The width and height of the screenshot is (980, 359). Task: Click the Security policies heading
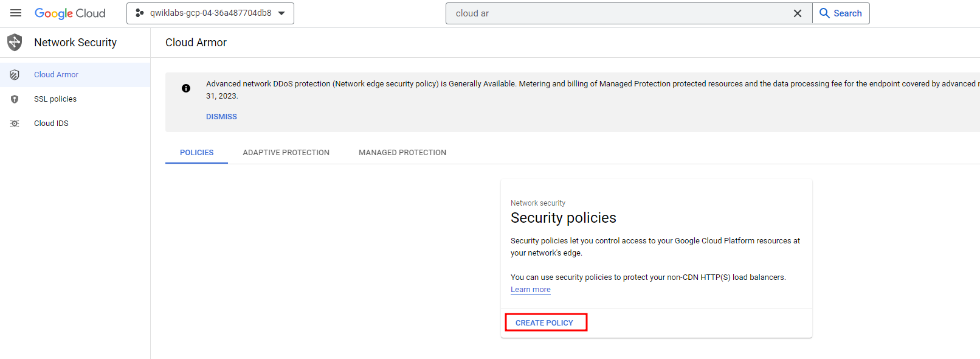(564, 218)
